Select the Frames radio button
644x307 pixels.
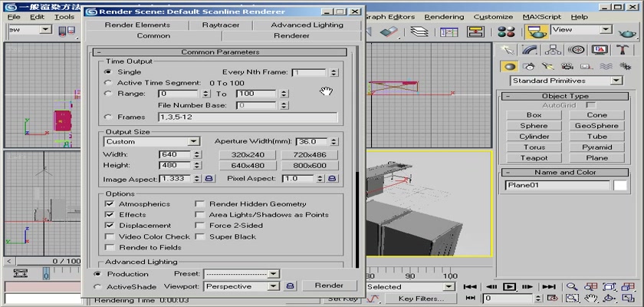point(108,117)
